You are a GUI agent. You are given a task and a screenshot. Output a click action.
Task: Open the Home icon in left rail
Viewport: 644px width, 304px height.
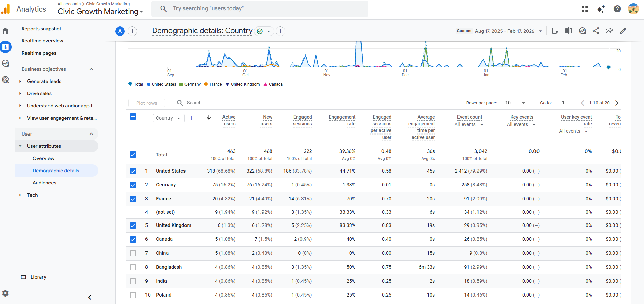click(5, 31)
